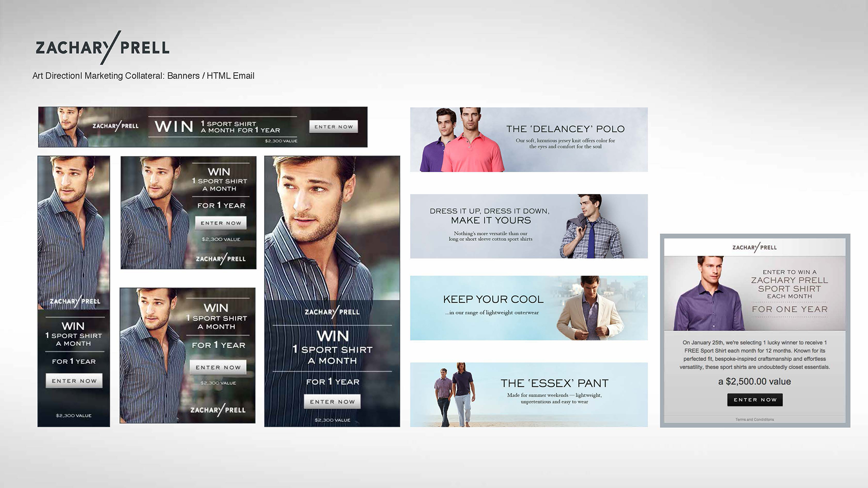This screenshot has width=868, height=488.
Task: Click Enter Now in the tall skyscraper banner
Action: pyautogui.click(x=74, y=381)
